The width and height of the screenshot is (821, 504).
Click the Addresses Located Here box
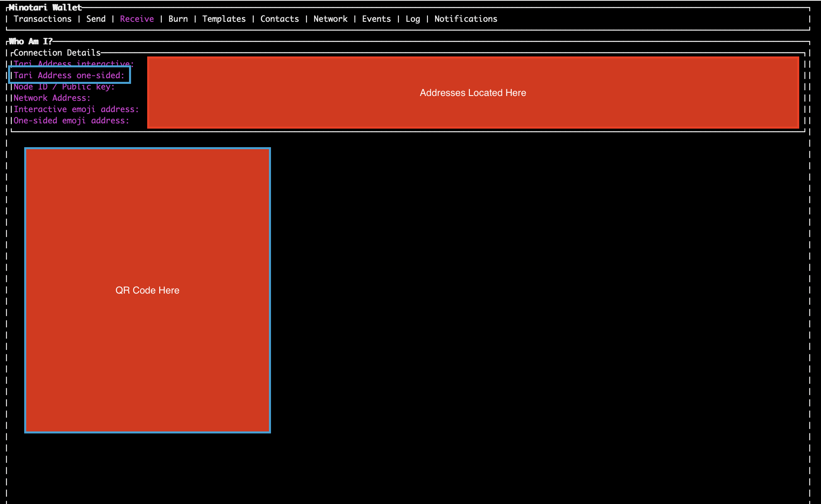click(x=473, y=93)
